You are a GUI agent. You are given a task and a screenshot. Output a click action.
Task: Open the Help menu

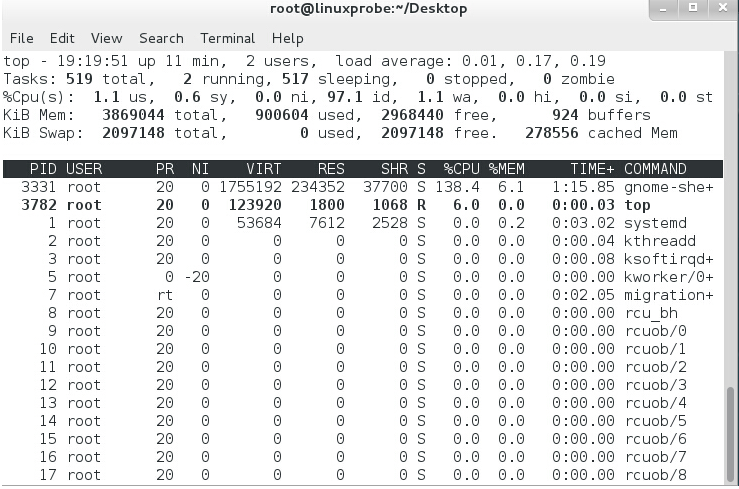[287, 38]
